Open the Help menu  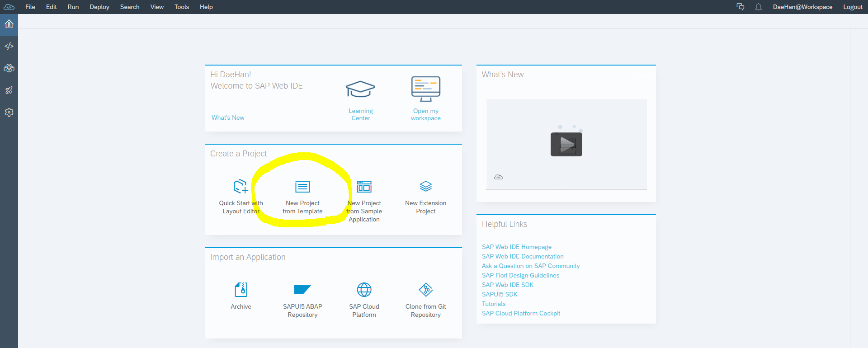click(206, 7)
